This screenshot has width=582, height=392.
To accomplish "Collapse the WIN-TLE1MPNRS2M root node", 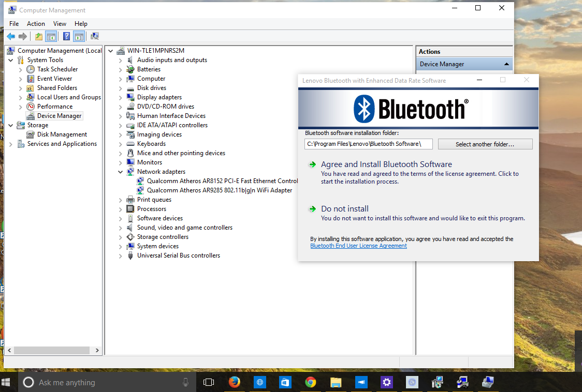I will (x=111, y=51).
